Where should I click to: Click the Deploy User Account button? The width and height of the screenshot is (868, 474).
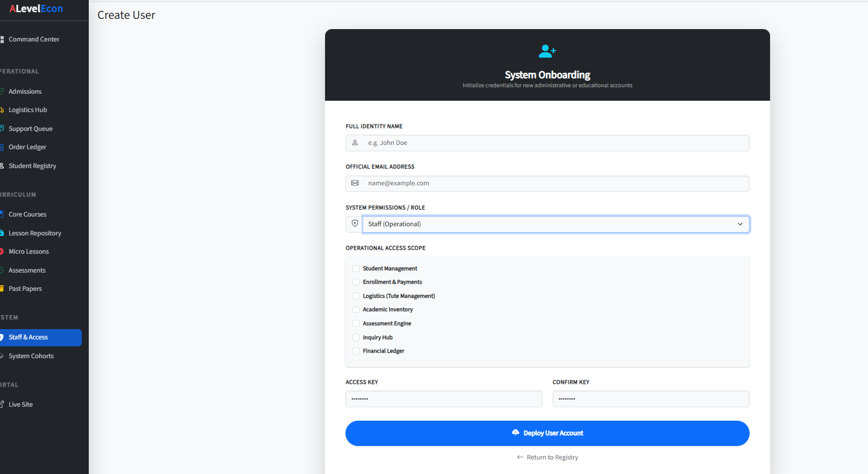tap(547, 433)
